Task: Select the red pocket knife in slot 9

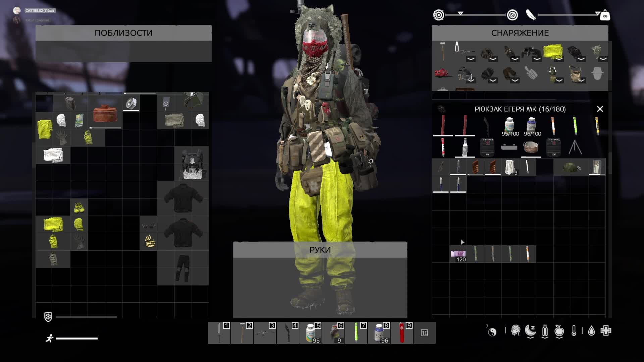Action: [402, 334]
